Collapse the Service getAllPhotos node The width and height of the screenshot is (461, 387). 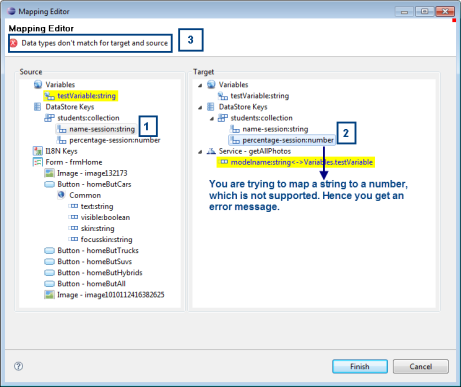pos(200,152)
